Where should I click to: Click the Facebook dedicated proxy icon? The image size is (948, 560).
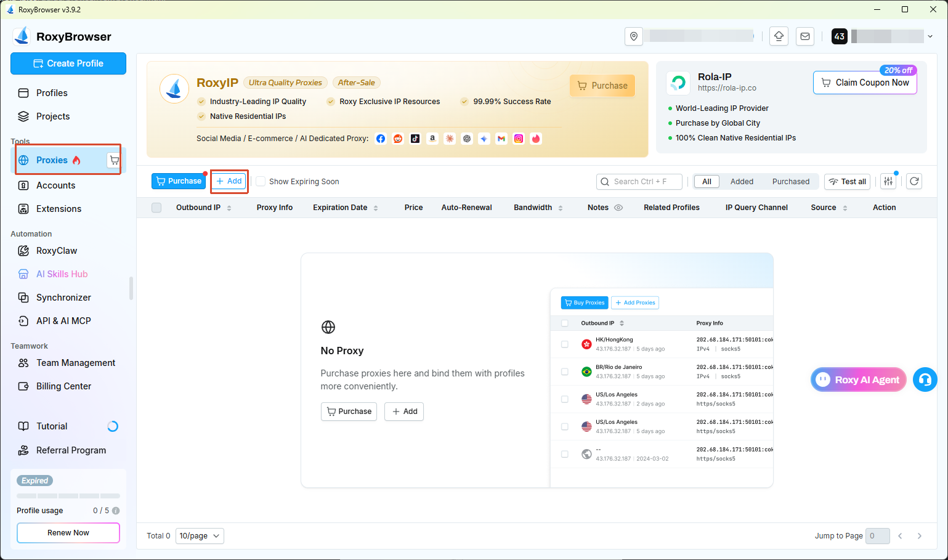(x=381, y=139)
